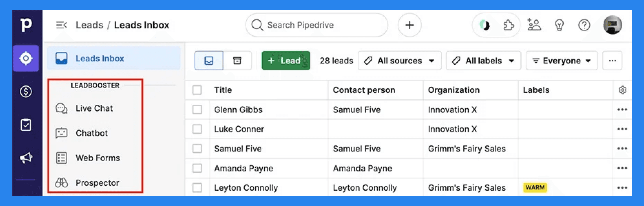Switch to the archive view icon
The image size is (644, 206).
click(x=237, y=61)
